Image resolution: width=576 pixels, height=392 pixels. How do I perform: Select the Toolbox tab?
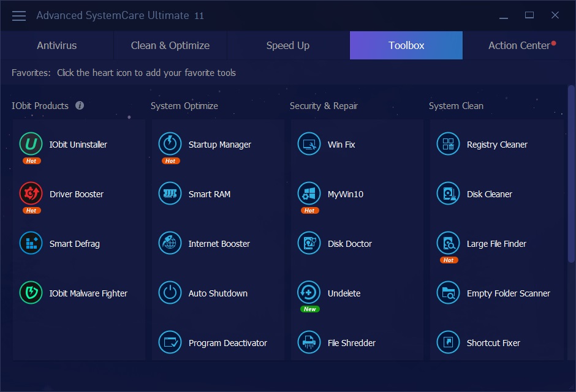point(406,45)
